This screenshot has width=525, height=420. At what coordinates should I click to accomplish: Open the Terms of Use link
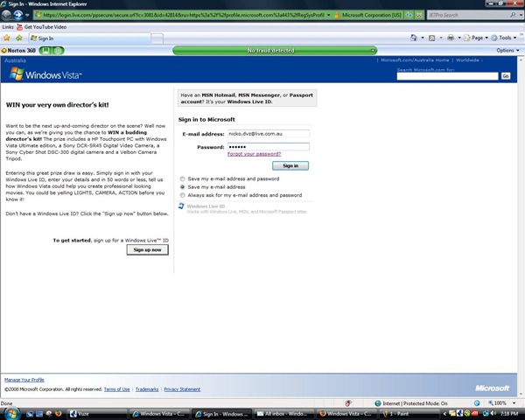pyautogui.click(x=117, y=389)
